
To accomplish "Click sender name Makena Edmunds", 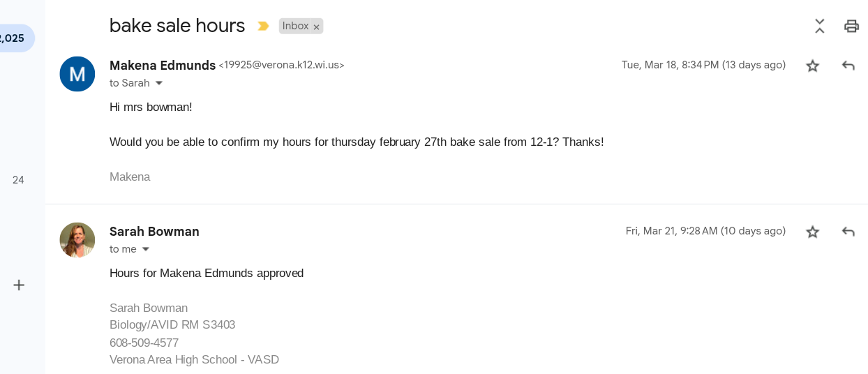I will tap(163, 66).
